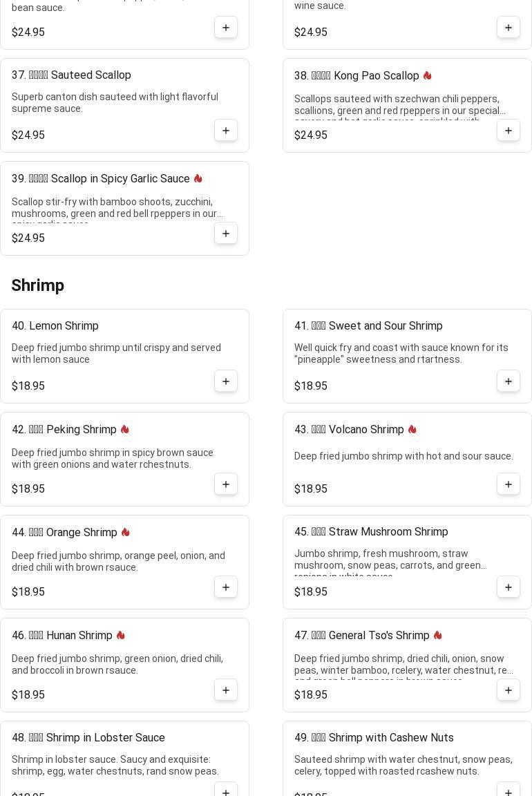The width and height of the screenshot is (532, 796).
Task: Add Peking Shrimp to order
Action: pos(226,484)
